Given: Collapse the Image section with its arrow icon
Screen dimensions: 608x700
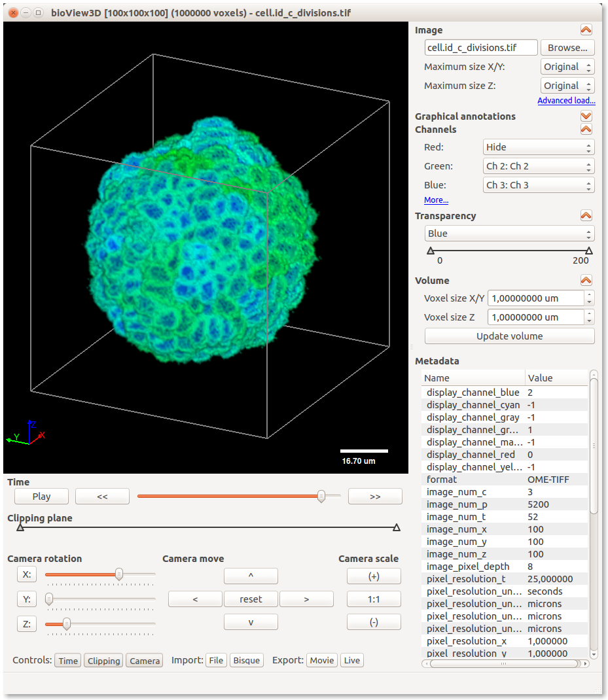Looking at the screenshot, I should click(x=586, y=30).
